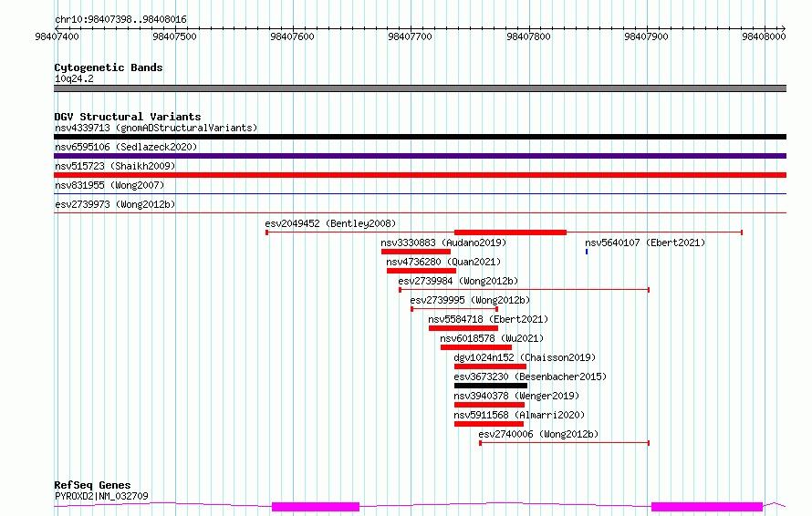This screenshot has width=812, height=516.
Task: Open nsv3940378 Wenger2019 label
Action: point(516,396)
